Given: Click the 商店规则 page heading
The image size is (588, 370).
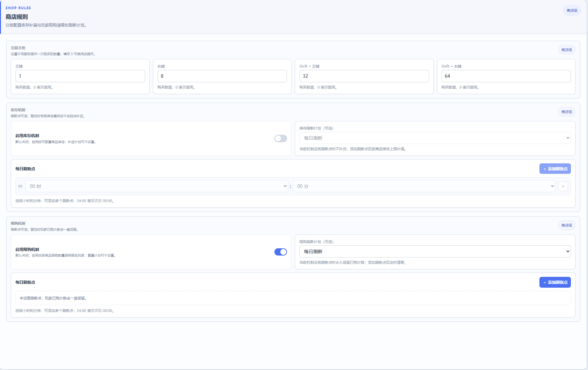Looking at the screenshot, I should pyautogui.click(x=17, y=17).
